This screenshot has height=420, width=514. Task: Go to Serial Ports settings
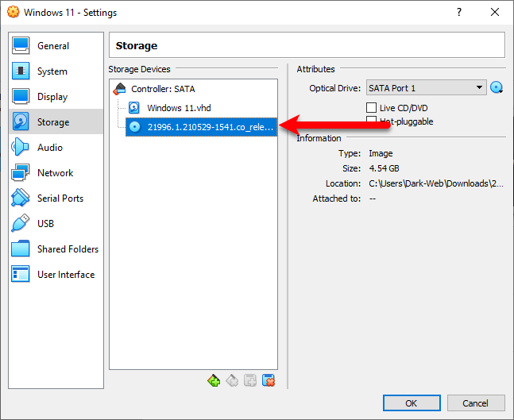click(56, 198)
